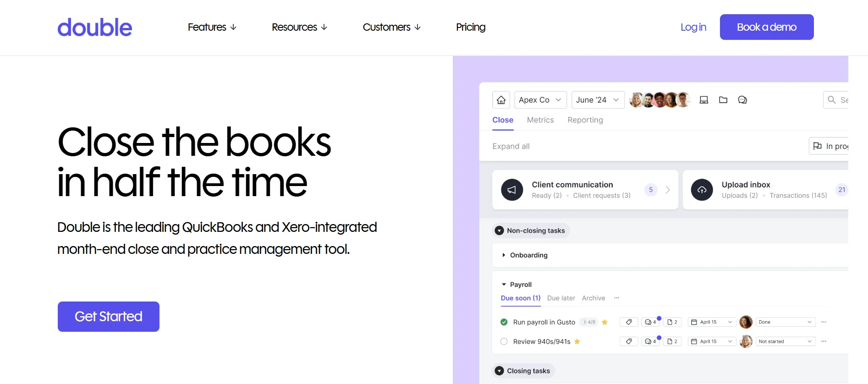868x384 pixels.
Task: Click the megaphone icon on Client communication
Action: point(512,190)
